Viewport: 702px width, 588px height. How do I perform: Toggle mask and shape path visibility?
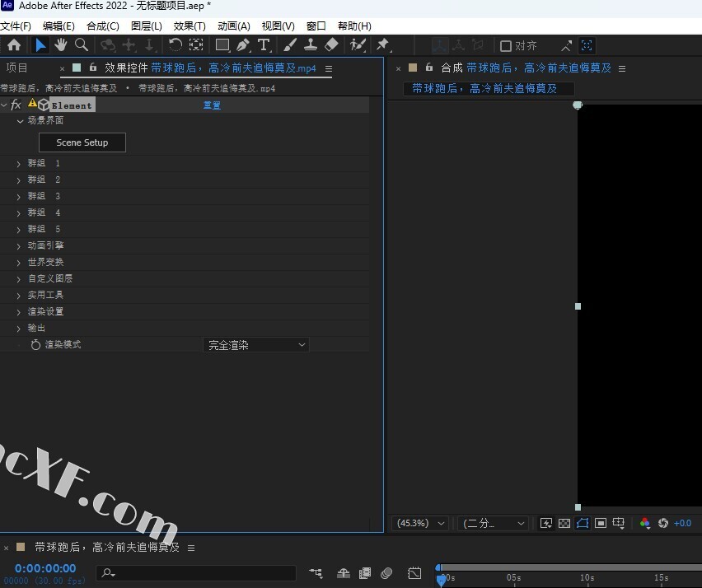point(583,523)
